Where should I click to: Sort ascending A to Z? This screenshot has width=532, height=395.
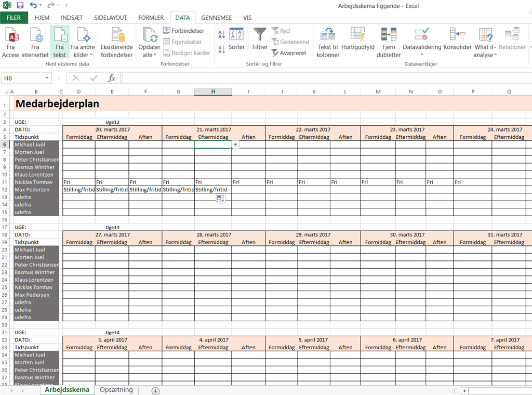pyautogui.click(x=221, y=34)
